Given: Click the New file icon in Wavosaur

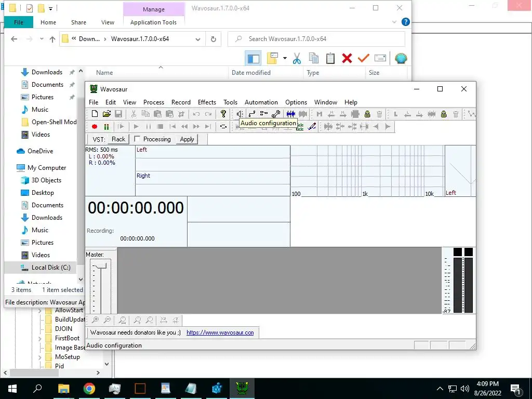Looking at the screenshot, I should click(95, 114).
